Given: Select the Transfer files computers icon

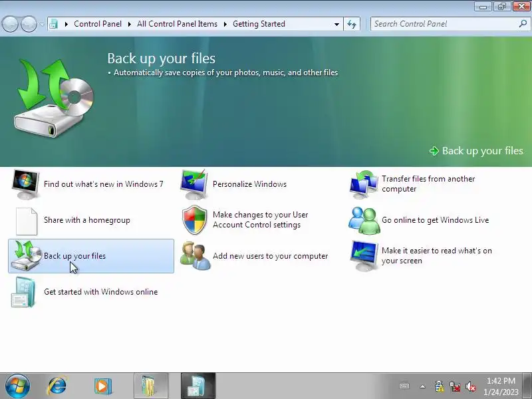Looking at the screenshot, I should [x=364, y=184].
